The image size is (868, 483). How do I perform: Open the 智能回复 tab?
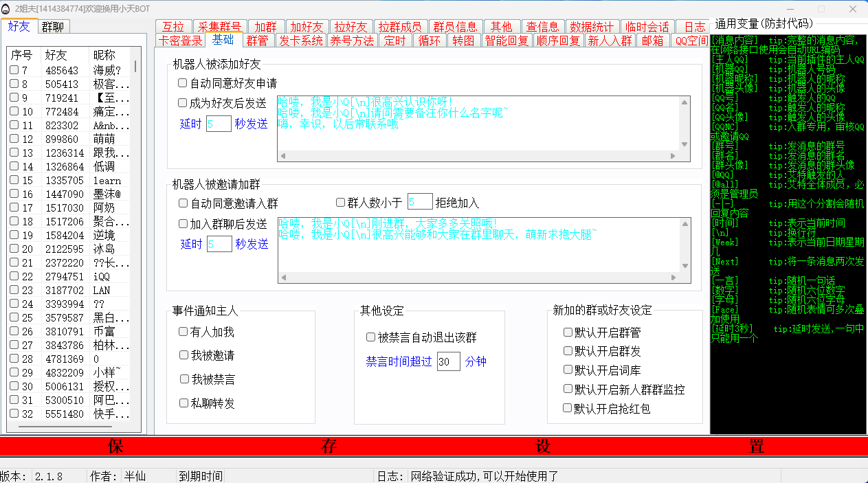point(507,41)
